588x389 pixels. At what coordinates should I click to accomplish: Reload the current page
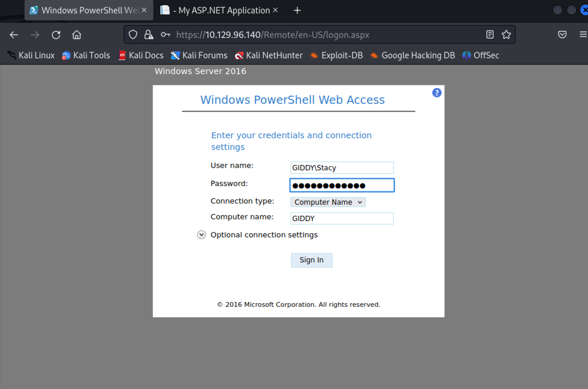click(x=56, y=35)
